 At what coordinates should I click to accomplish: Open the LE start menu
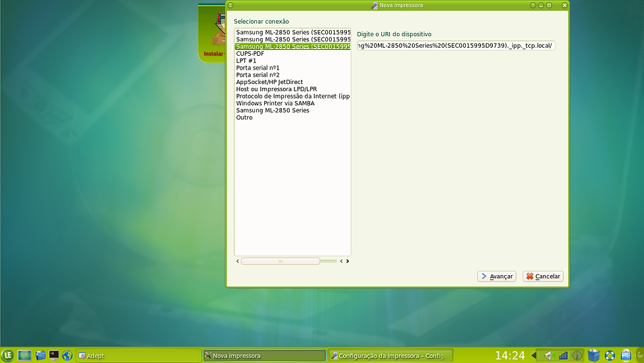(7, 355)
